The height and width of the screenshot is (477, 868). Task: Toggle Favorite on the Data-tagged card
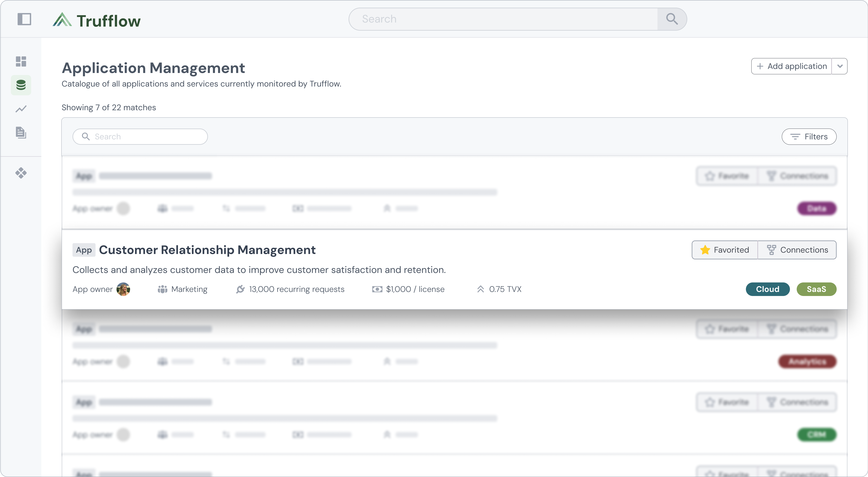(727, 176)
